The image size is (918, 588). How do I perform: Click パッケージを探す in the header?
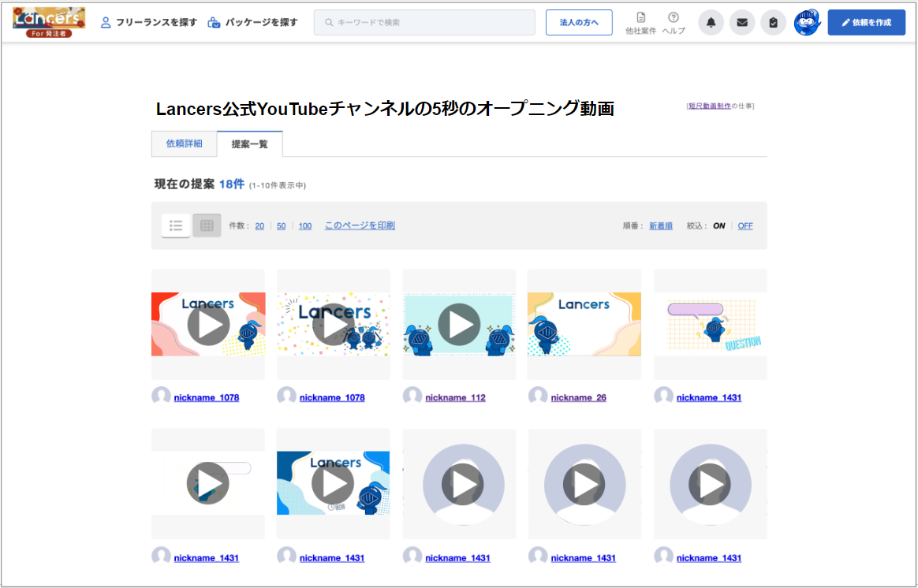[253, 23]
